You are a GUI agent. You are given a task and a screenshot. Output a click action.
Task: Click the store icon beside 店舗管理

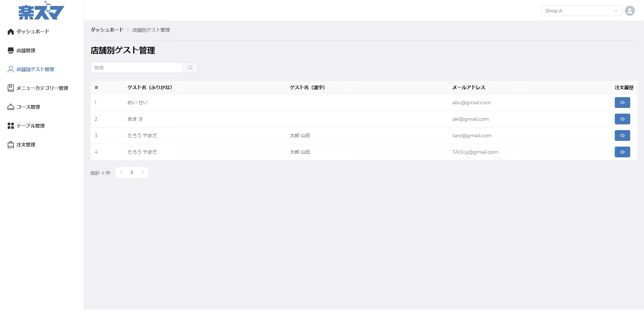11,50
